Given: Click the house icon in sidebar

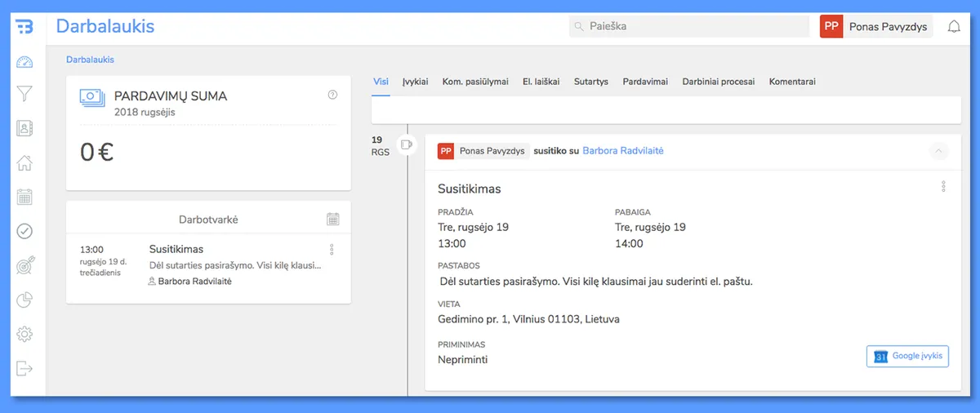Looking at the screenshot, I should coord(24,162).
